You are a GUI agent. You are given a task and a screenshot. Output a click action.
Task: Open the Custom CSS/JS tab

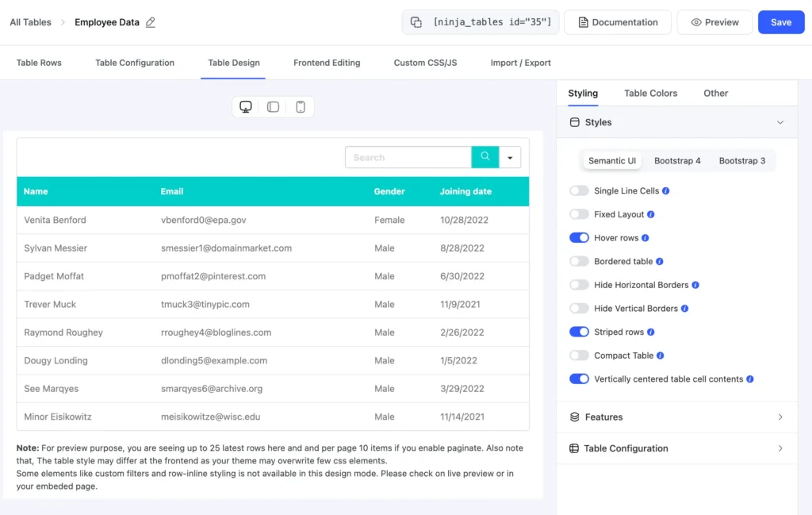[x=425, y=63]
